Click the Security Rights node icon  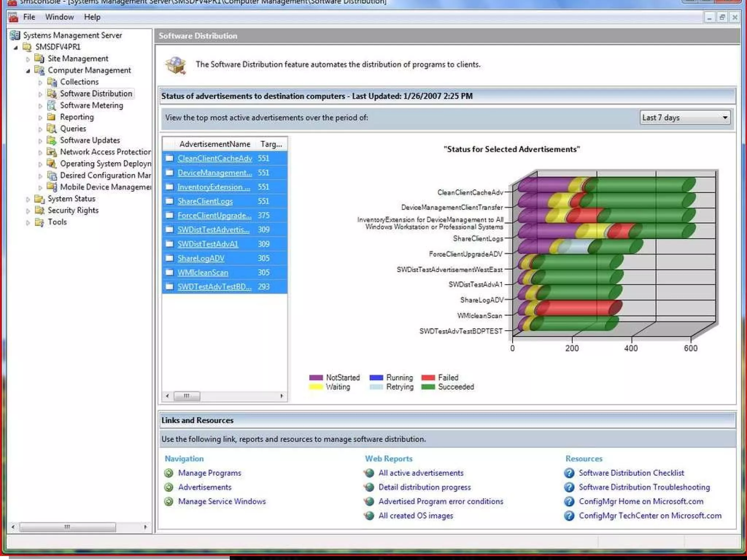(x=39, y=210)
